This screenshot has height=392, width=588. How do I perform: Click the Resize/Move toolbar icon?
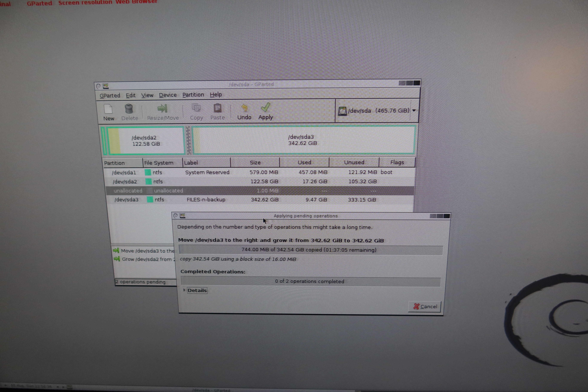tap(162, 109)
